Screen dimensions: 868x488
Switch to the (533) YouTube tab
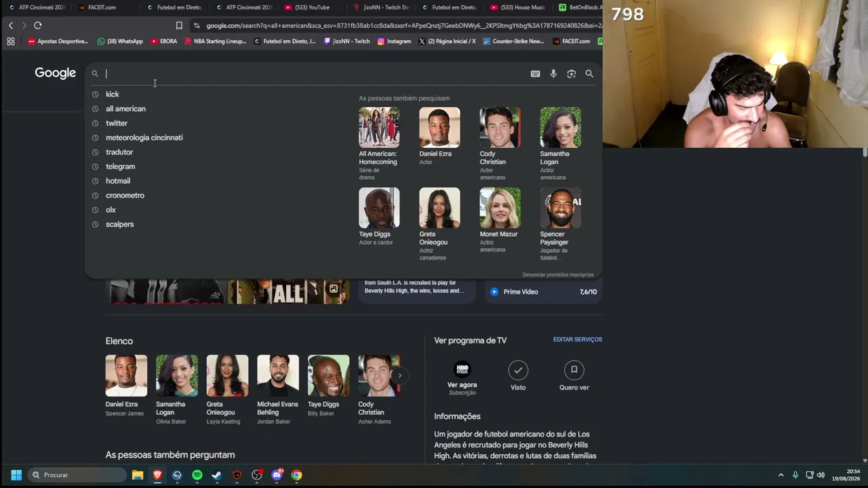311,7
